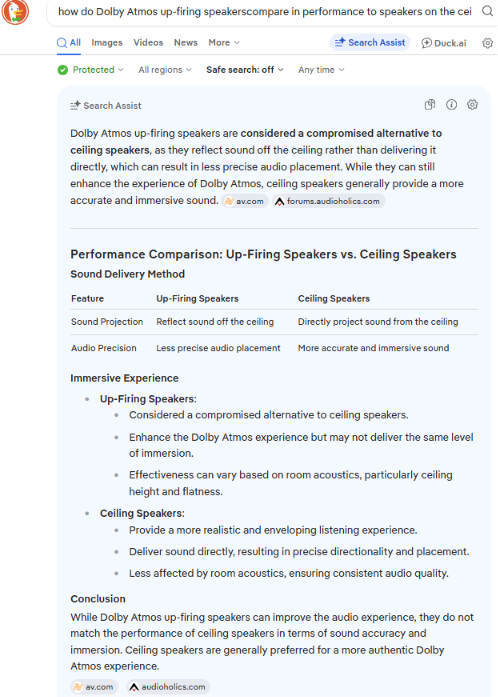
Task: Click the green Protected checkmark icon
Action: tap(63, 70)
